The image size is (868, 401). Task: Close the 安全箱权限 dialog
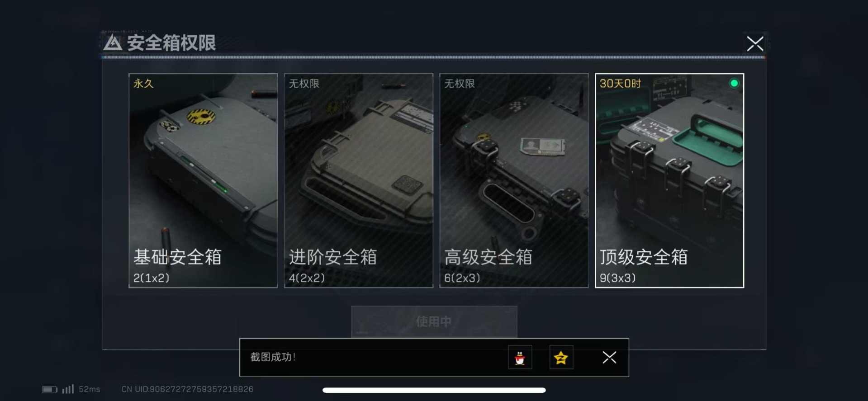coord(755,44)
